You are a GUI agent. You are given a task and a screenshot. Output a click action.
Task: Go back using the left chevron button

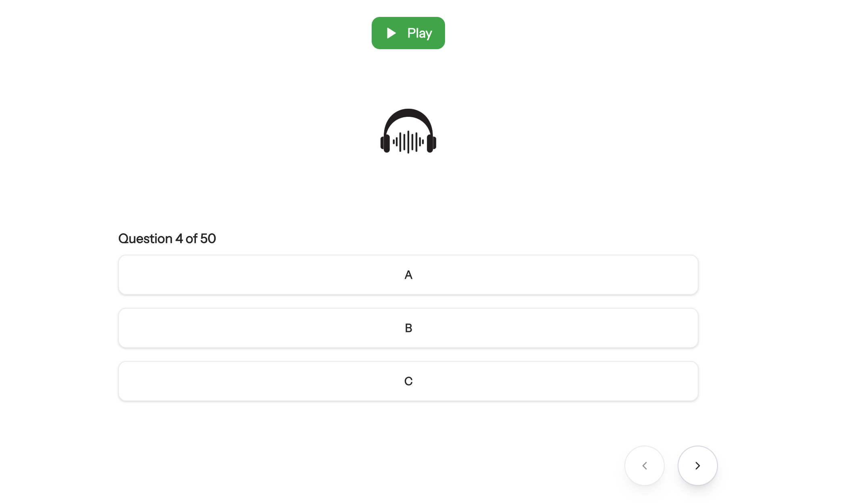[644, 466]
